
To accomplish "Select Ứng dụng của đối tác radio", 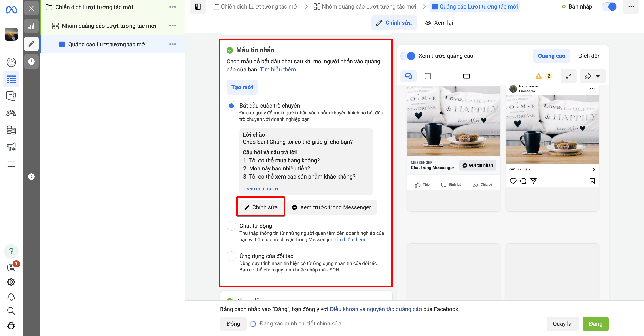I will [x=231, y=256].
